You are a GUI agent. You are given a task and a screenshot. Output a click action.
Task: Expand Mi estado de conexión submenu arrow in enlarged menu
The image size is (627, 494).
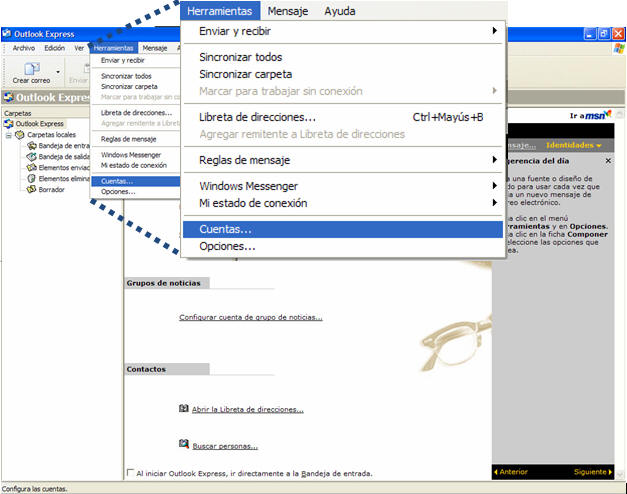[495, 203]
